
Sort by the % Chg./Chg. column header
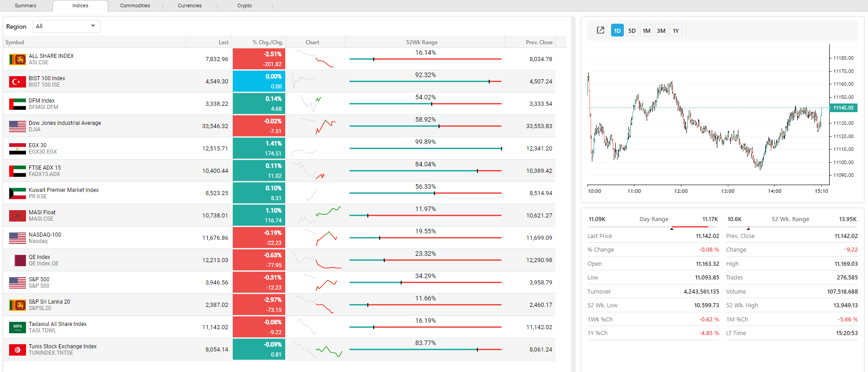259,42
